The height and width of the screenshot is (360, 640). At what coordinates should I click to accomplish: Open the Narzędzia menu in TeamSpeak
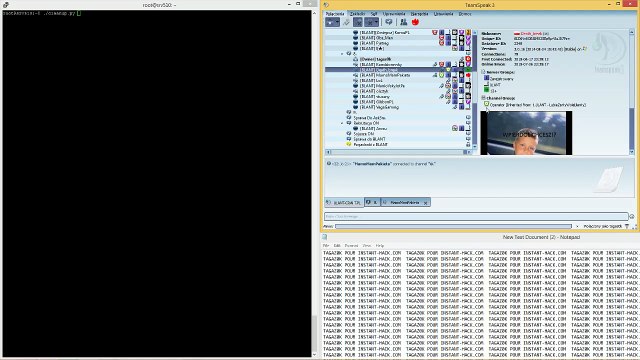(419, 14)
